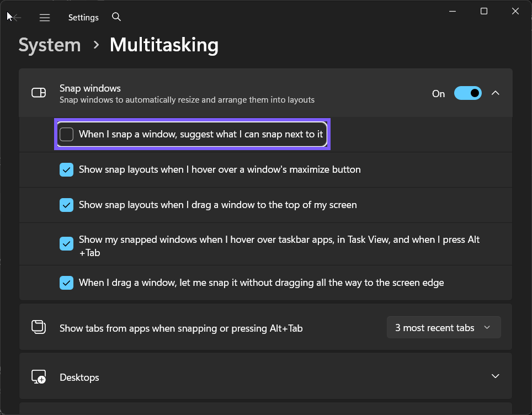Click the Desktops icon
The width and height of the screenshot is (532, 415).
coord(39,377)
